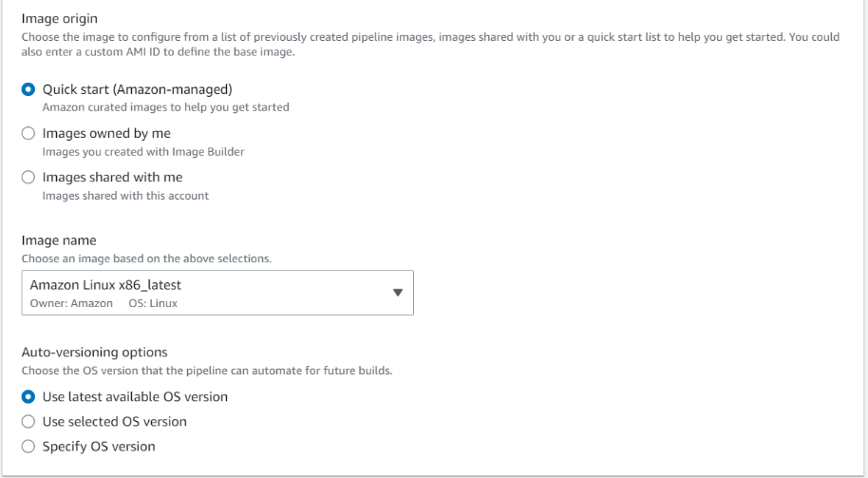Click the Image name dropdown arrow
The height and width of the screenshot is (478, 868).
(x=398, y=293)
